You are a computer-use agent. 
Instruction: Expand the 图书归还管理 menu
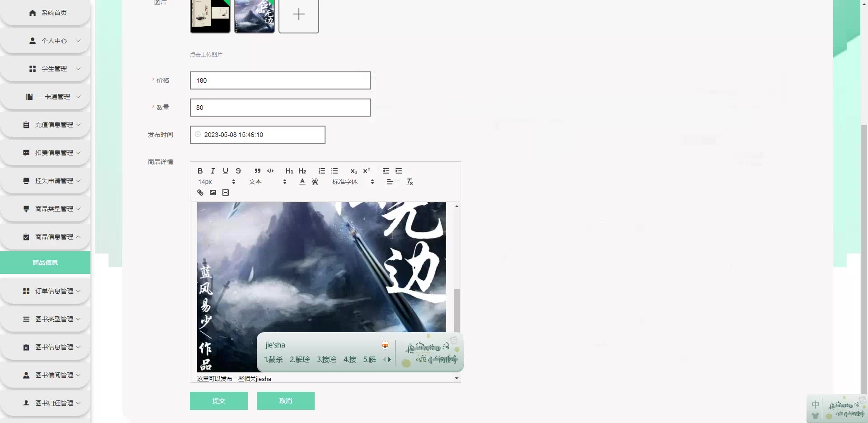pyautogui.click(x=45, y=403)
